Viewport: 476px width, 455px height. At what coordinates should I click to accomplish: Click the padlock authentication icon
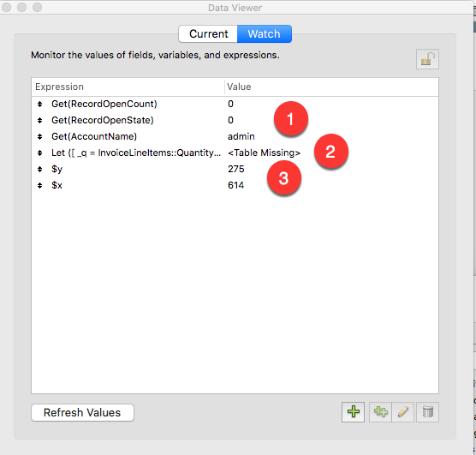(427, 59)
